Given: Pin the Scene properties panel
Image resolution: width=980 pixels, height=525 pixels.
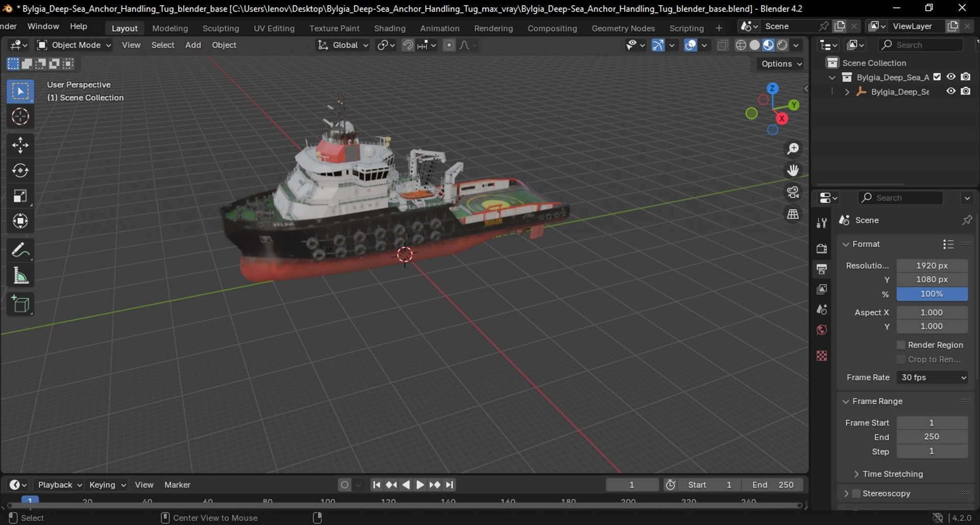Looking at the screenshot, I should (967, 220).
